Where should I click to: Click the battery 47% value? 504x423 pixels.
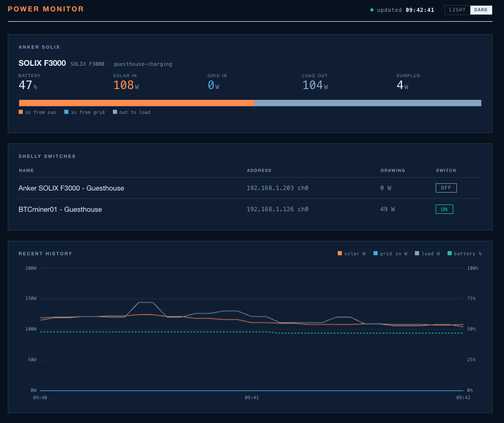click(x=27, y=85)
